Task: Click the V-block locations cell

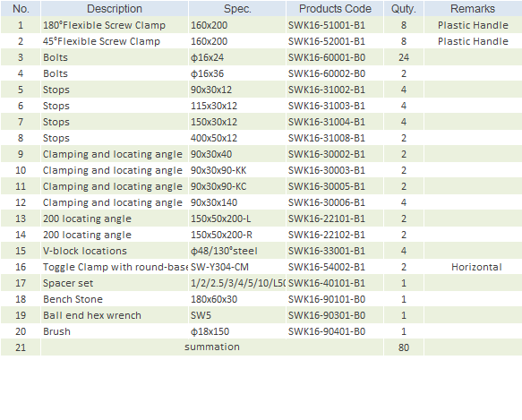Action: 115,251
